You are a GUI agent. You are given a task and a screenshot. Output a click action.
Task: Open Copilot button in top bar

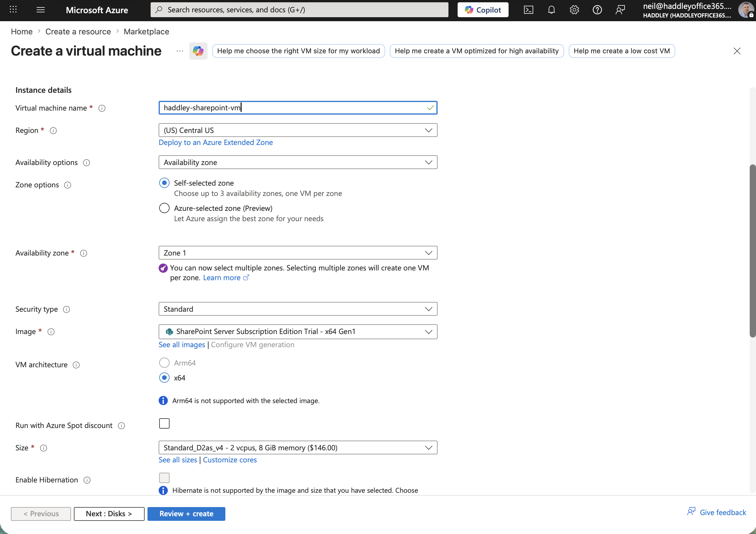483,10
